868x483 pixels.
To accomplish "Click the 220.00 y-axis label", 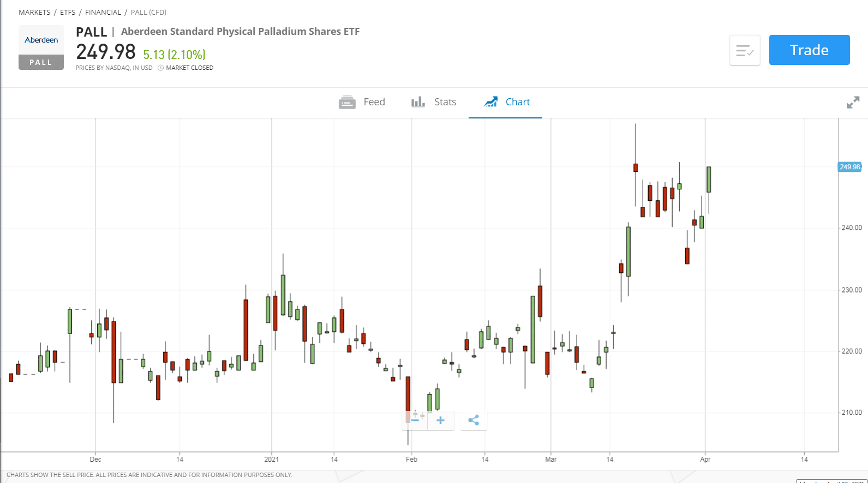I will pos(852,351).
